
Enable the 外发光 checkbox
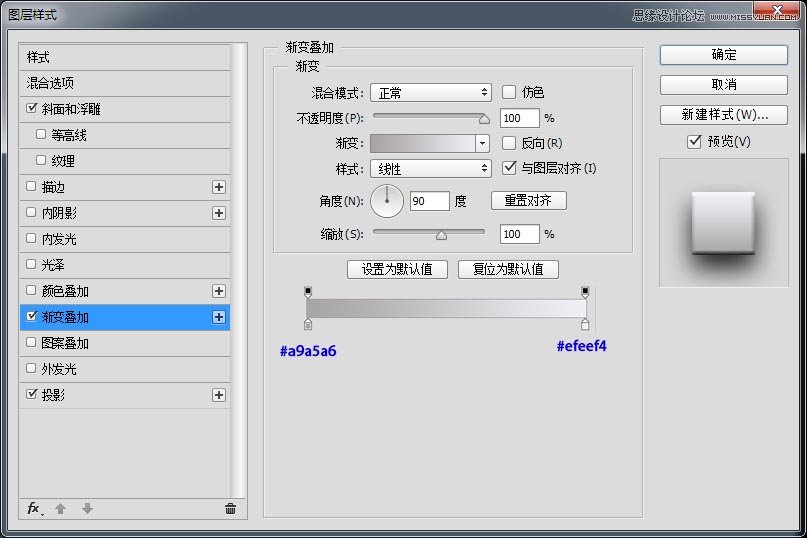click(31, 368)
